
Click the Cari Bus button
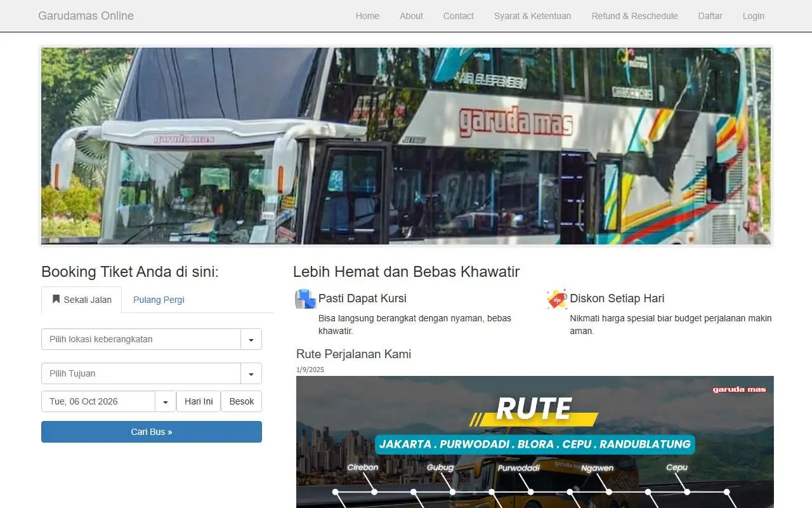pos(152,432)
